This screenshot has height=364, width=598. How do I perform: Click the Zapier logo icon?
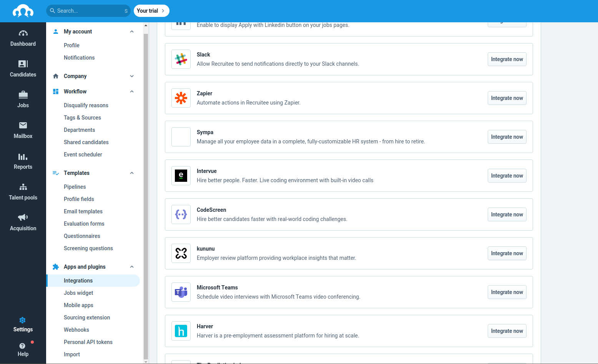point(181,98)
